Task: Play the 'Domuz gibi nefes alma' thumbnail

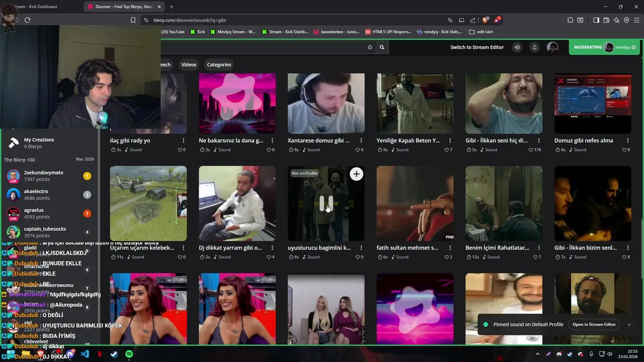Action: coord(593,104)
